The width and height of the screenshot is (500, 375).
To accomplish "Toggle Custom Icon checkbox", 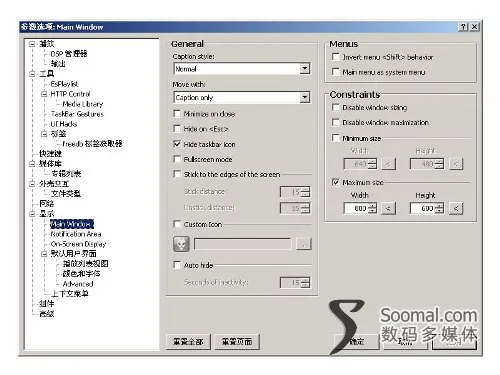I will (x=177, y=224).
